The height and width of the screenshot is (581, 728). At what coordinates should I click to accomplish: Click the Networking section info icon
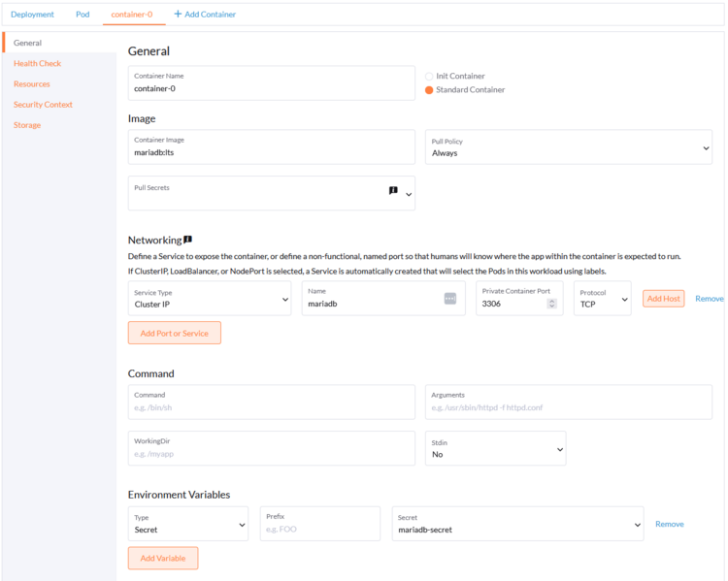[188, 240]
